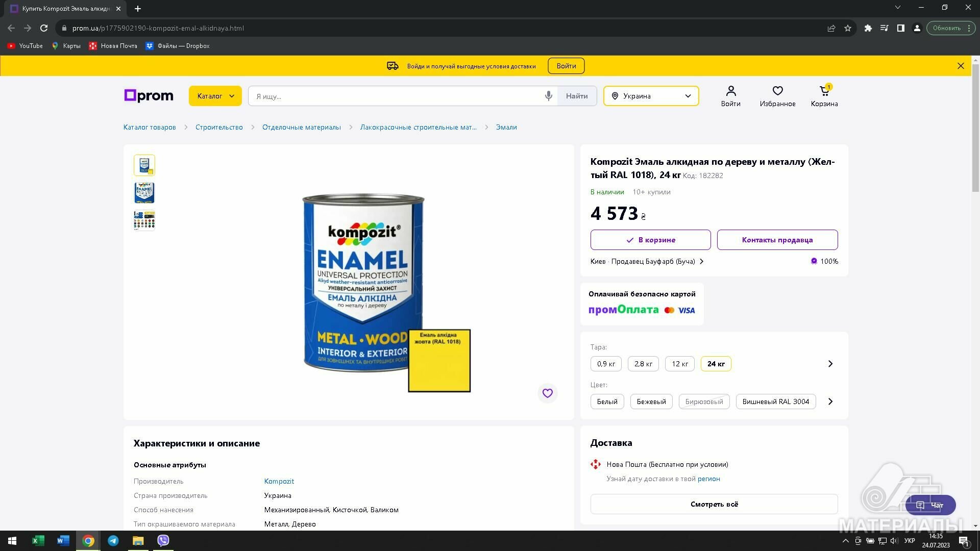The width and height of the screenshot is (980, 551).
Task: Open the Chrome profile icon
Action: coord(917,28)
